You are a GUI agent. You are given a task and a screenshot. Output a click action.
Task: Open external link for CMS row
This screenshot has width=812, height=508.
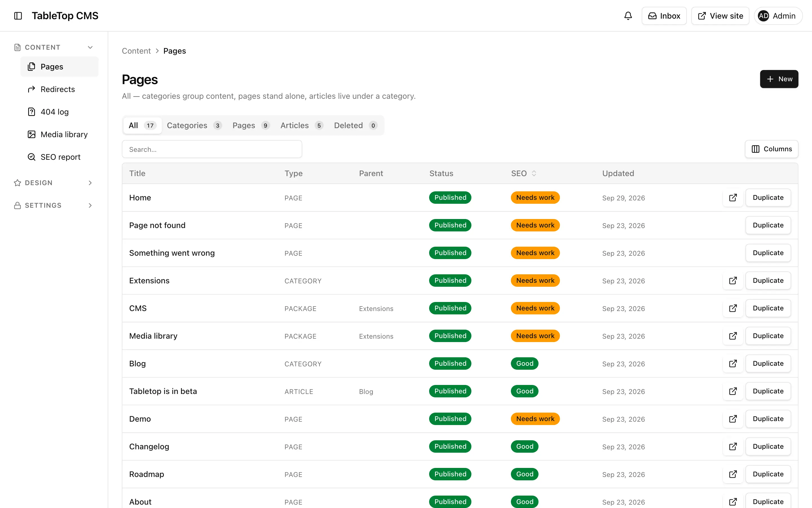[733, 308]
